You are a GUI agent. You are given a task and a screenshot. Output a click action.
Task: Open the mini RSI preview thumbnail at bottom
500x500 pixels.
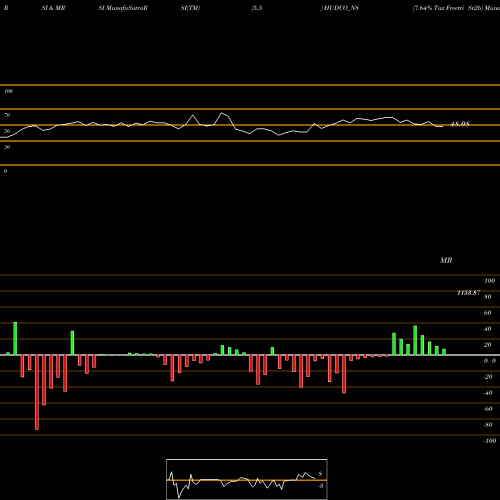pos(247,479)
